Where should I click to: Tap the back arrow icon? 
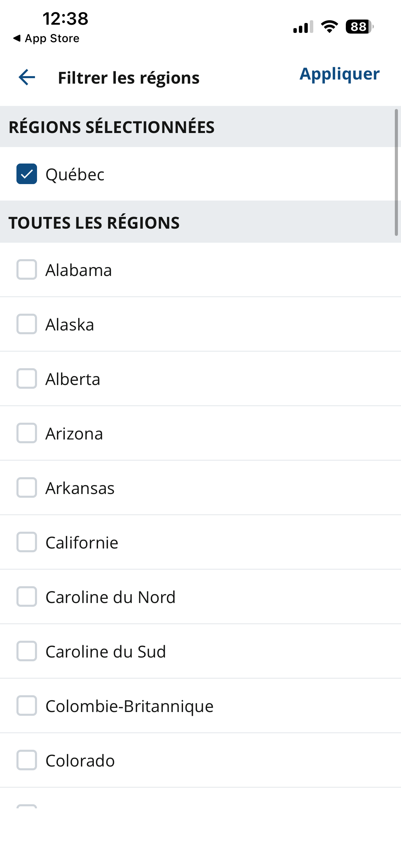coord(27,77)
